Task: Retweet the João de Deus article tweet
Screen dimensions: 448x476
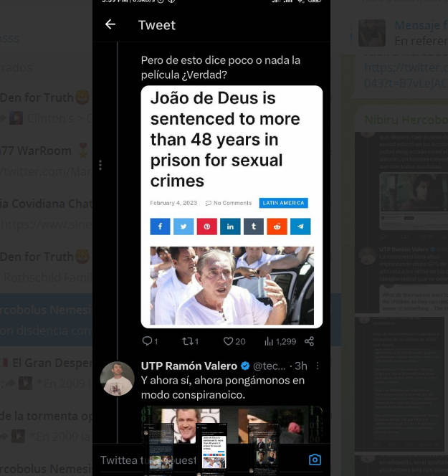Action: [x=190, y=341]
